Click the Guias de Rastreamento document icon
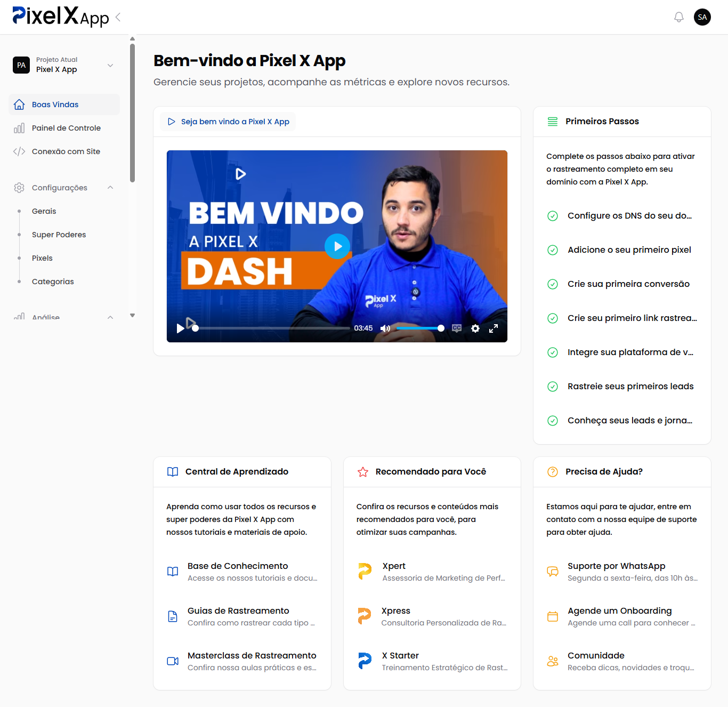 pos(173,616)
